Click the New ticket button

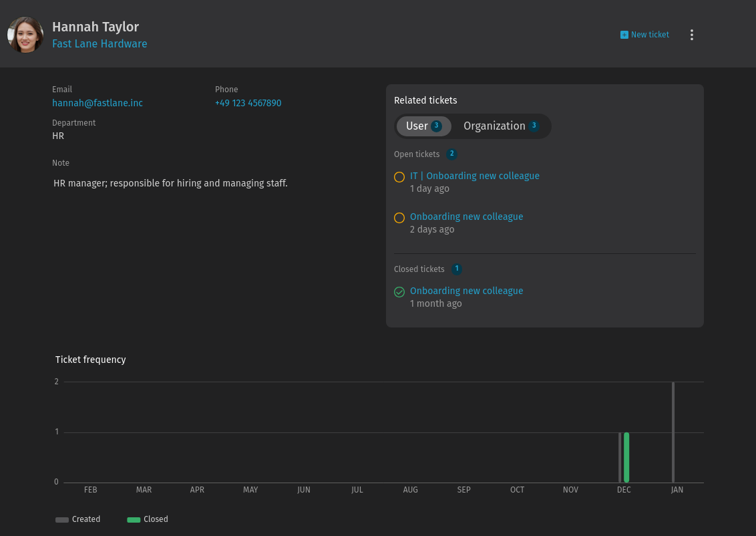pos(644,35)
